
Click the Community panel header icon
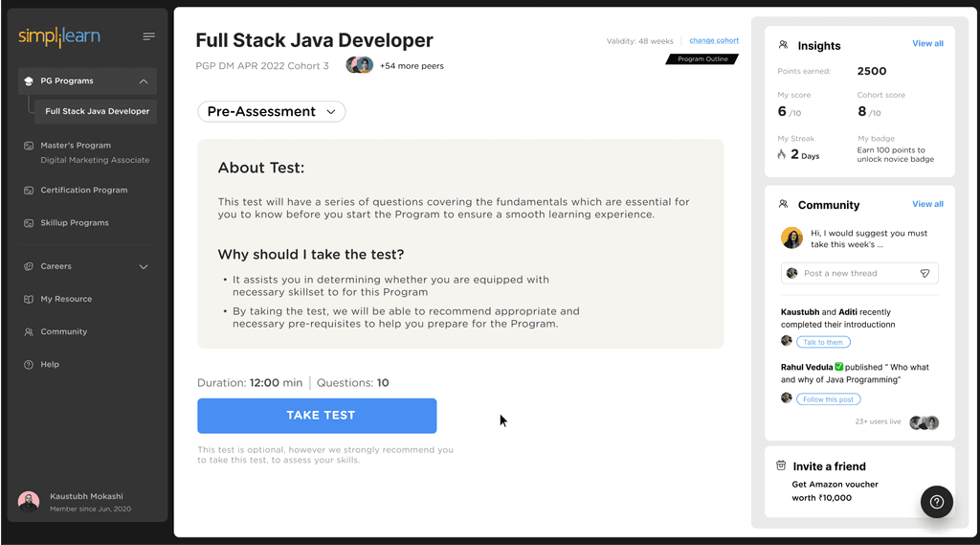[783, 204]
